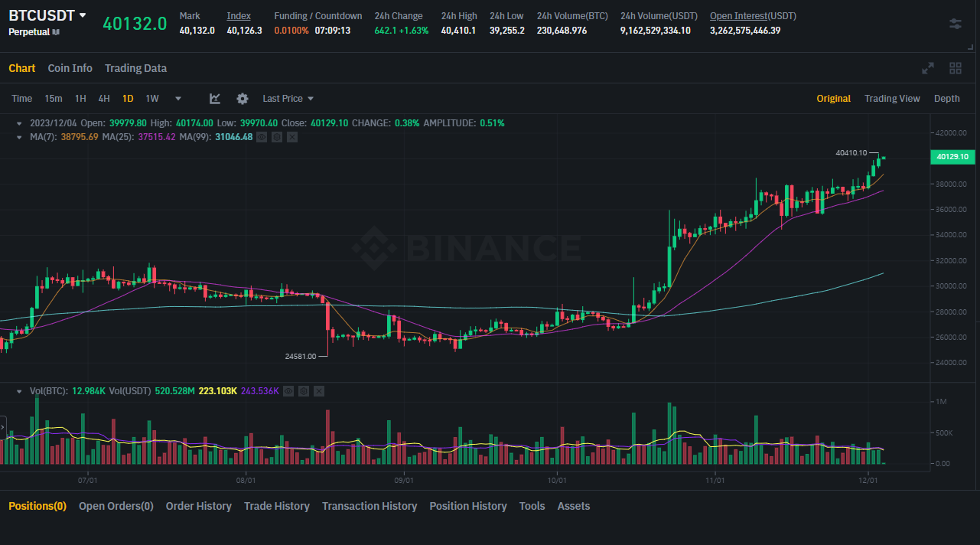Screen dimensions: 980x545
Task: Switch chart interval to 1W
Action: (x=152, y=99)
